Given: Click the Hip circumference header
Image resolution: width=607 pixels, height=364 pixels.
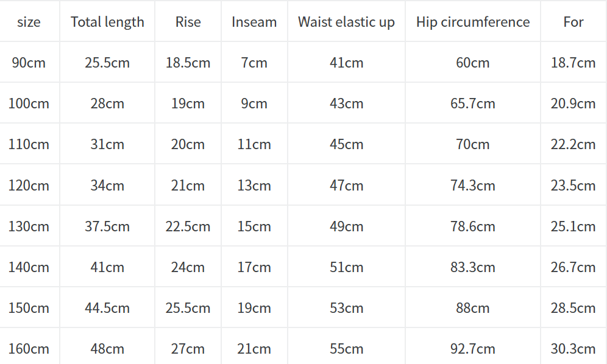Looking at the screenshot, I should tap(473, 22).
